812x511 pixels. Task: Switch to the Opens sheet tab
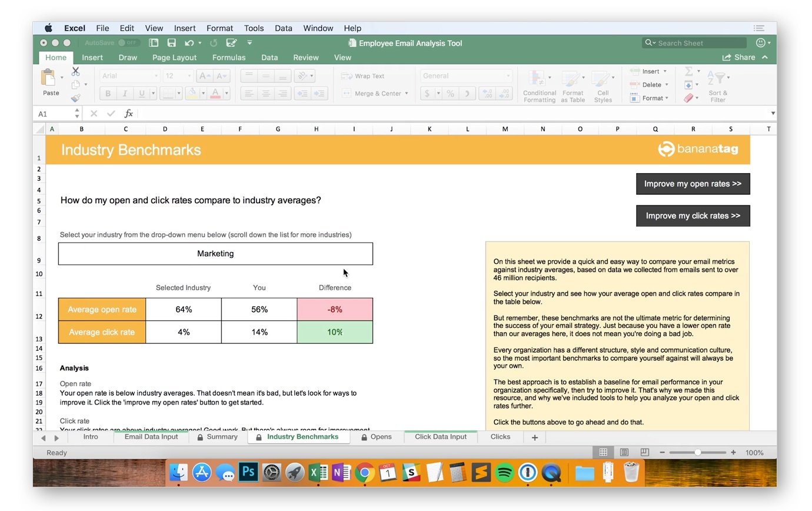pyautogui.click(x=377, y=437)
